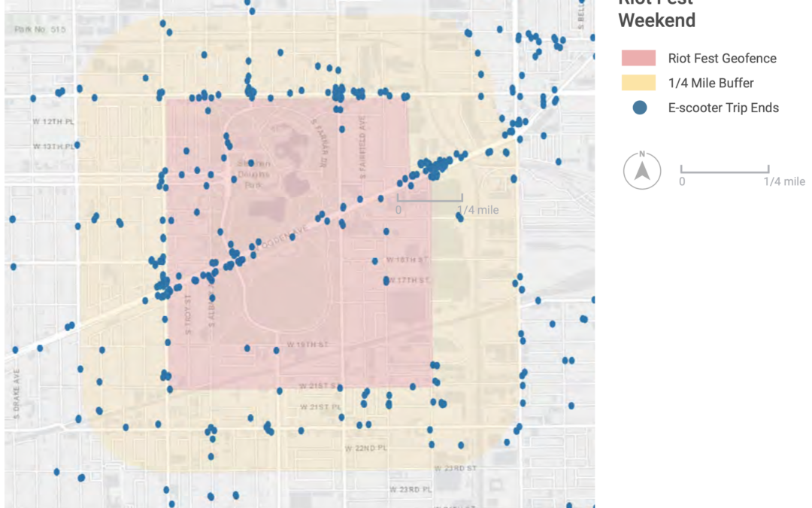
Task: Click the W 23rd St street label
Action: tap(456, 467)
